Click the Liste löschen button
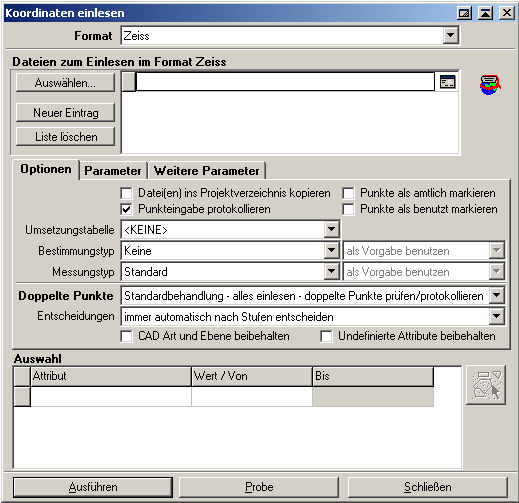Screen dimensions: 519x503 click(65, 137)
